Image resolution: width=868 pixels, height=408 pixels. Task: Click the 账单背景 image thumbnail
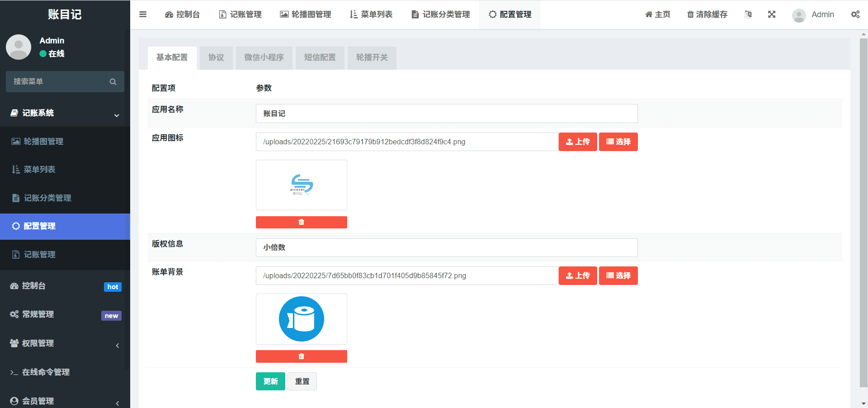(x=301, y=319)
